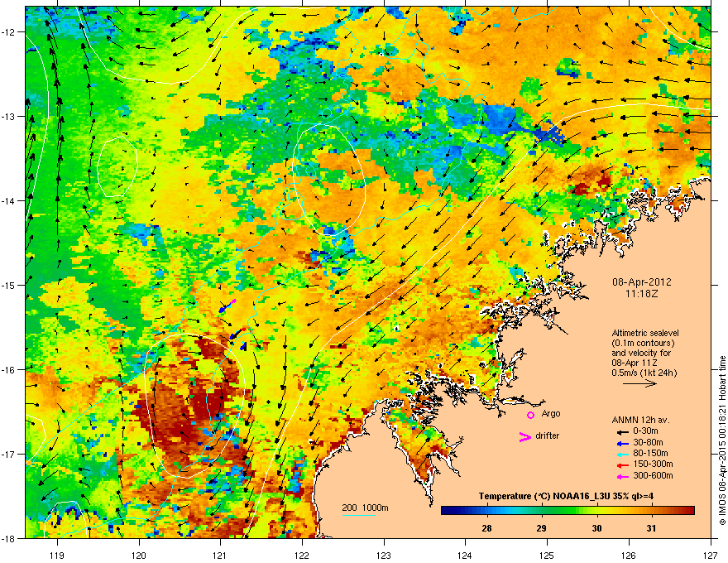
Task: Click the magenta Argo circle symbol in legend
Action: point(530,415)
